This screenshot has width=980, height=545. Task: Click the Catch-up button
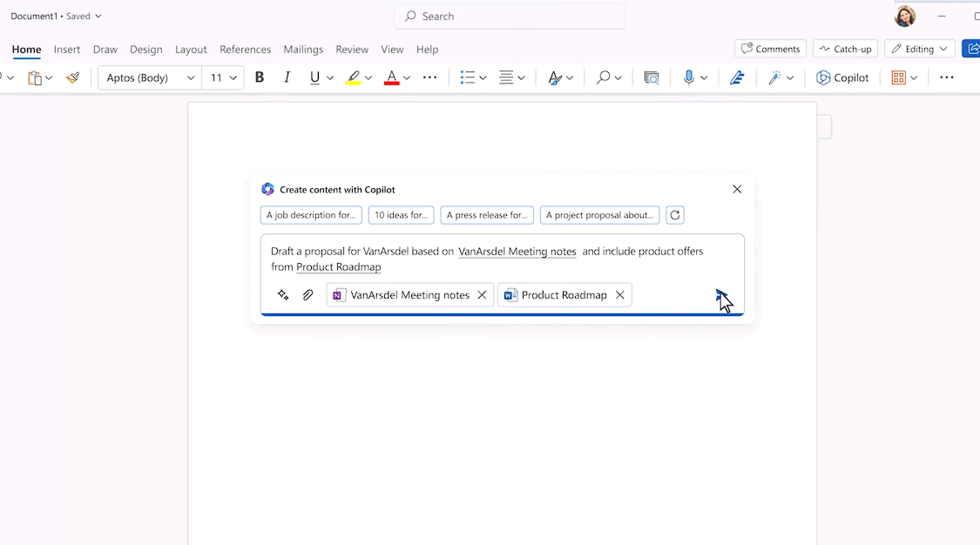(845, 49)
